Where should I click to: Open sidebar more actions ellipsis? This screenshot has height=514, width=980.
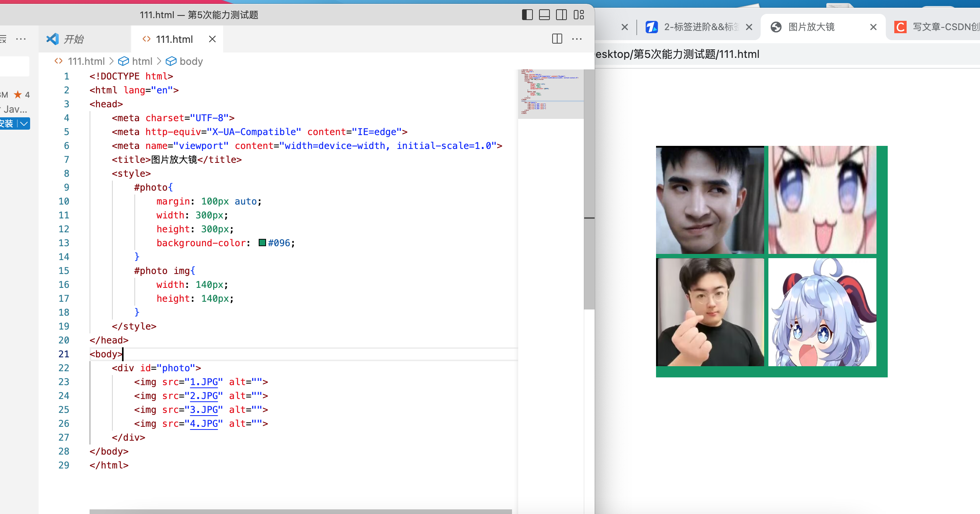tap(21, 39)
